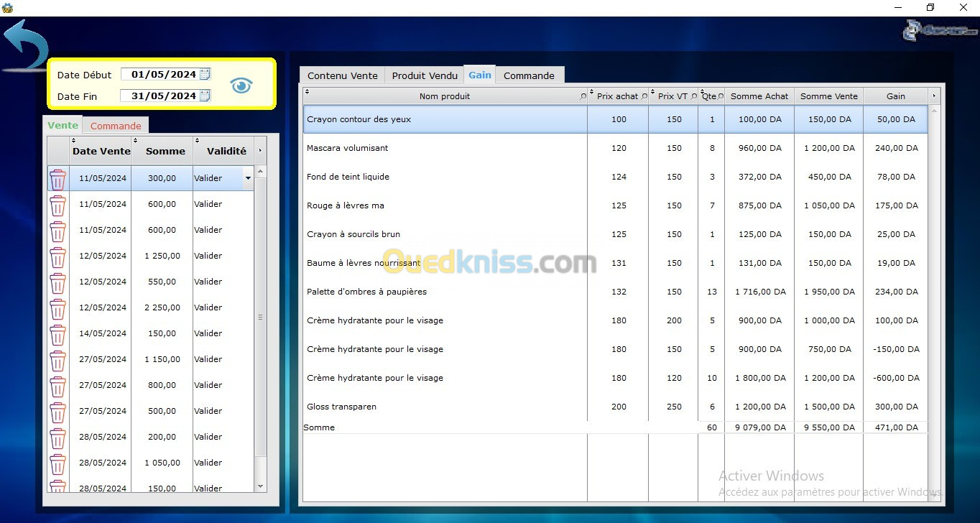
Task: Click the search magnifier in Prix VT header
Action: [x=694, y=96]
